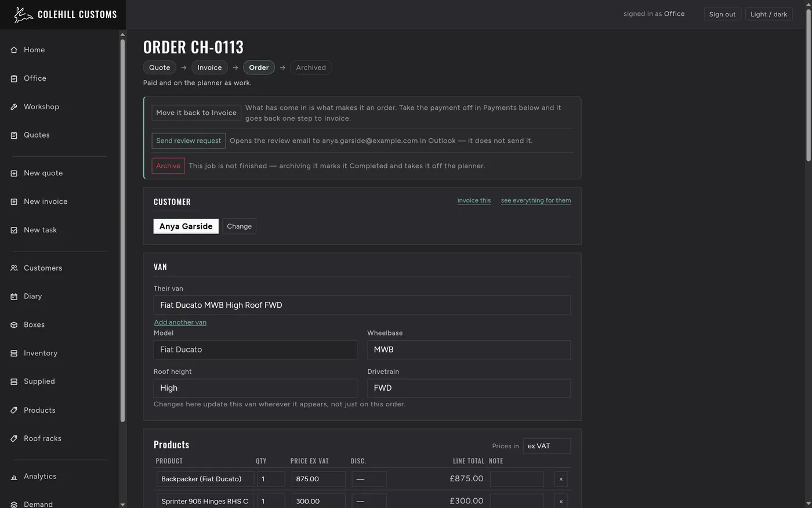Open the 'invoice this' link
812x508 pixels.
click(x=474, y=200)
